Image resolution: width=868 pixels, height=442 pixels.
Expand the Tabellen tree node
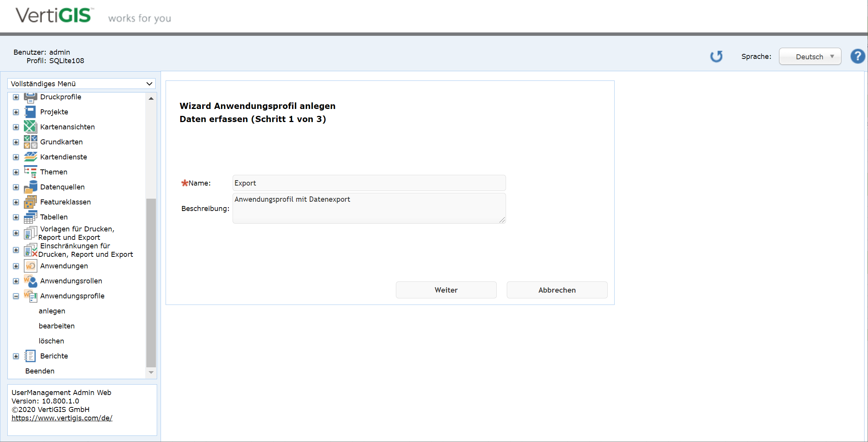tap(16, 217)
